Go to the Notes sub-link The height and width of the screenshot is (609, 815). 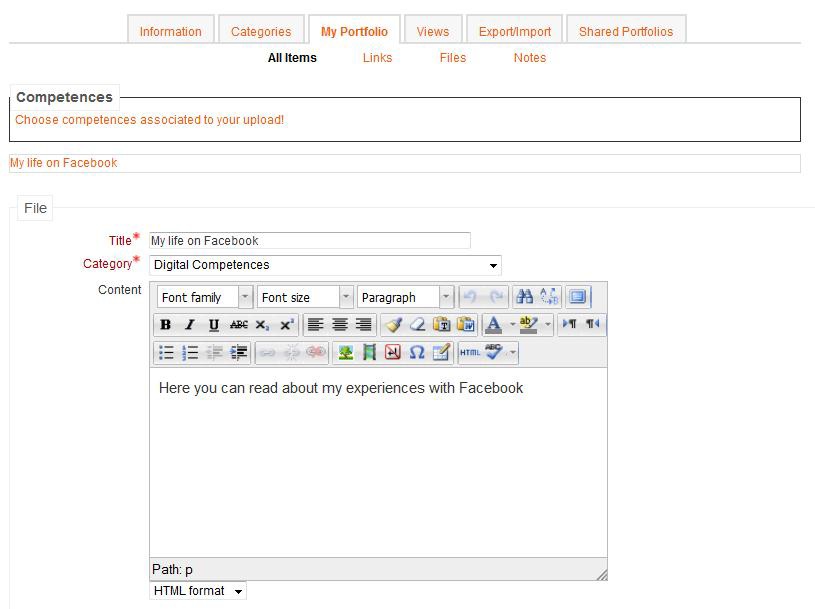click(530, 58)
